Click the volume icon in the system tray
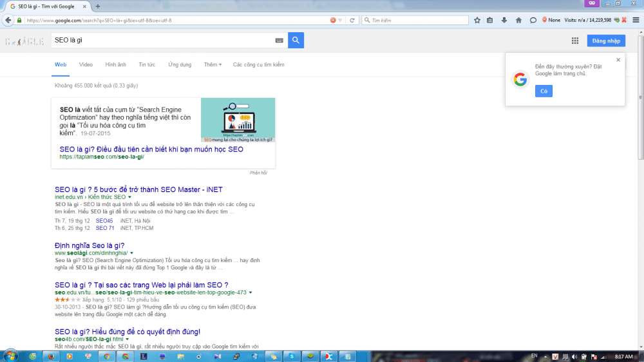 pyautogui.click(x=574, y=357)
